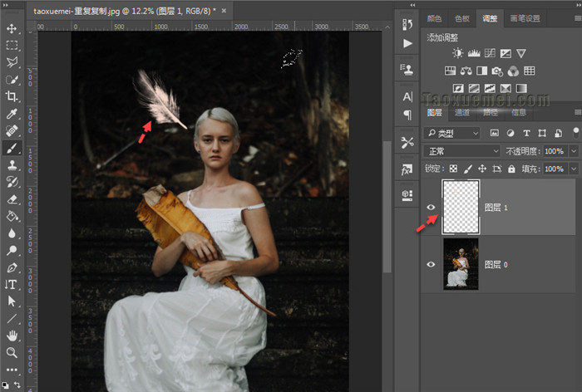Expand the 不透明度 opacity slider arrow

[575, 151]
